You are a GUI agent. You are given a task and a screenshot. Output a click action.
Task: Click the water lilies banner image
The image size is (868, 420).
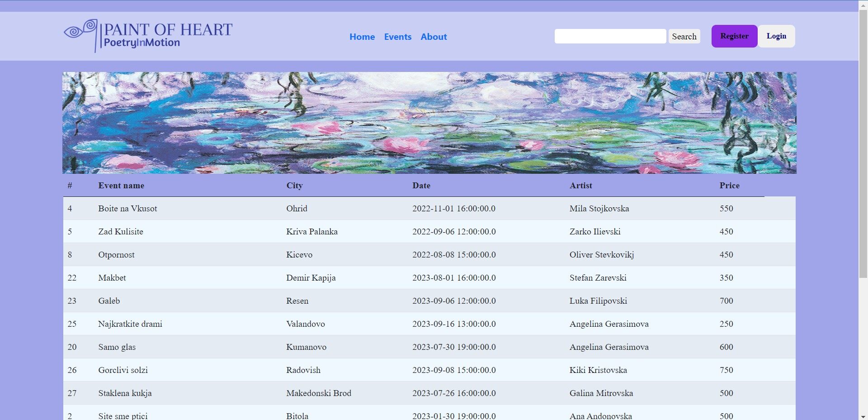click(x=429, y=123)
